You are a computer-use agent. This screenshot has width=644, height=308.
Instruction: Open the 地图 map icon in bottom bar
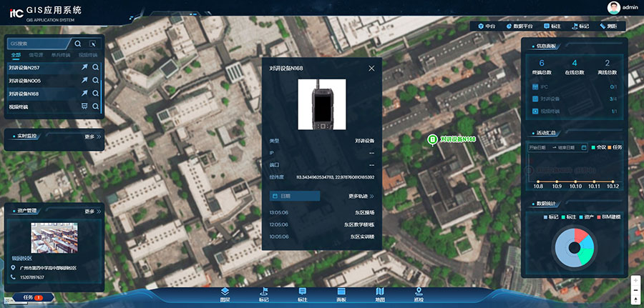click(380, 292)
